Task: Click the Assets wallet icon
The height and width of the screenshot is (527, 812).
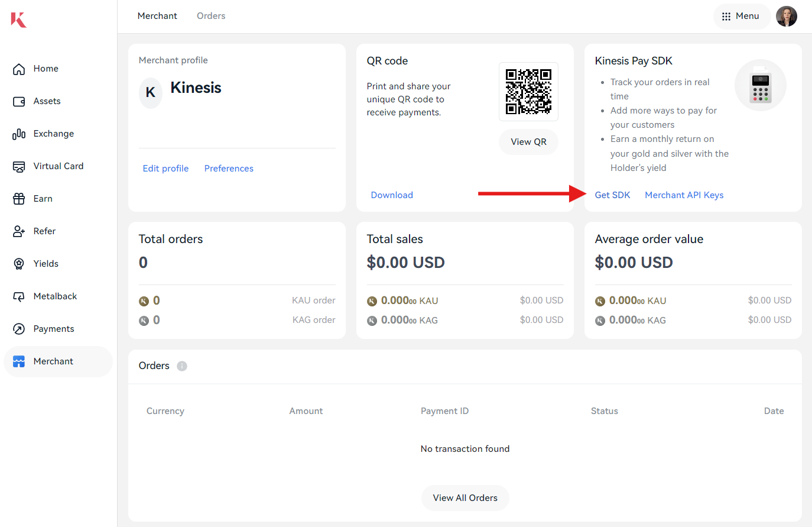Action: (19, 102)
